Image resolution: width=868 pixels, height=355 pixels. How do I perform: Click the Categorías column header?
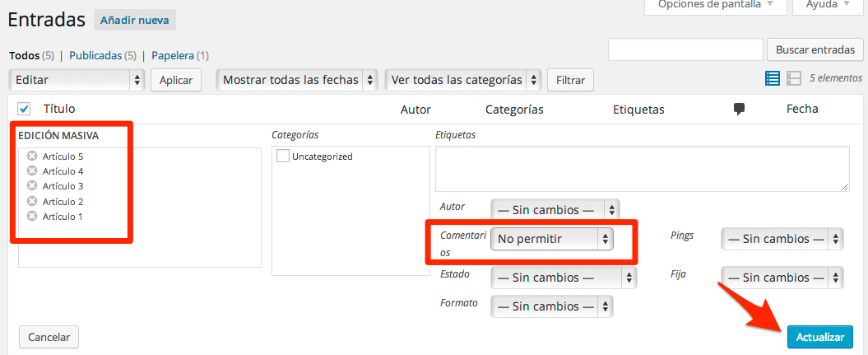coord(514,110)
